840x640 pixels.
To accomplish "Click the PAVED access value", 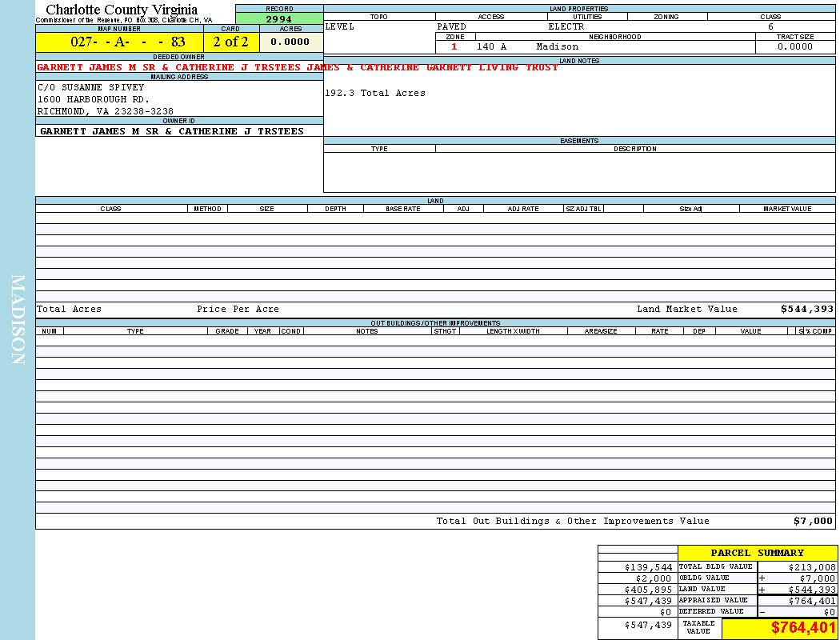I will pyautogui.click(x=452, y=26).
